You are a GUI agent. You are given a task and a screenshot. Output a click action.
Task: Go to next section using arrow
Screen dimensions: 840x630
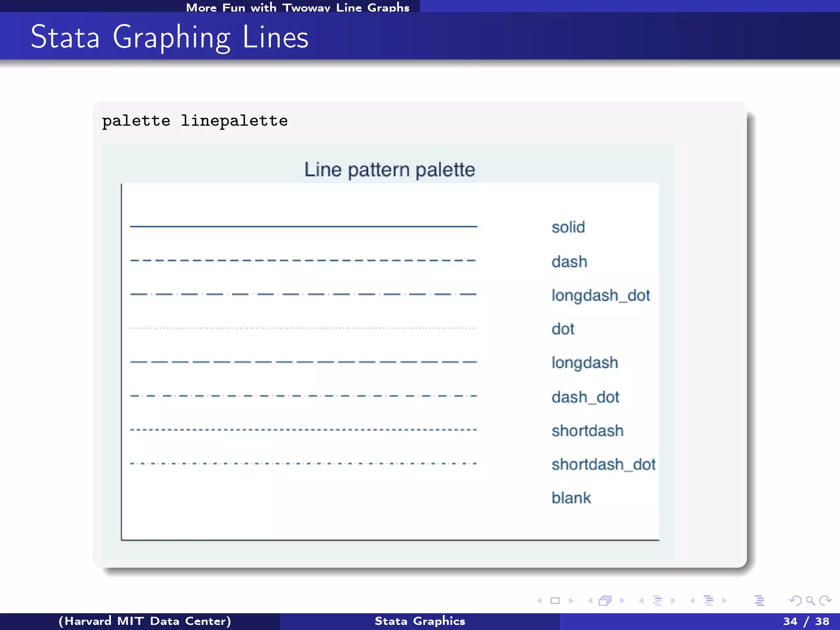pos(724,601)
